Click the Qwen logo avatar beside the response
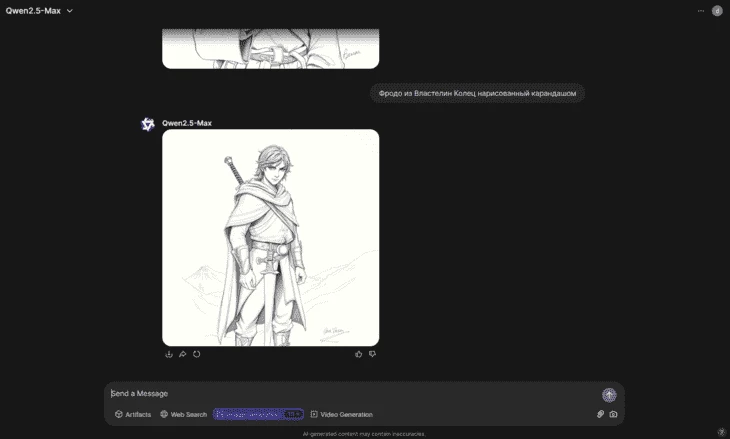 pyautogui.click(x=148, y=124)
